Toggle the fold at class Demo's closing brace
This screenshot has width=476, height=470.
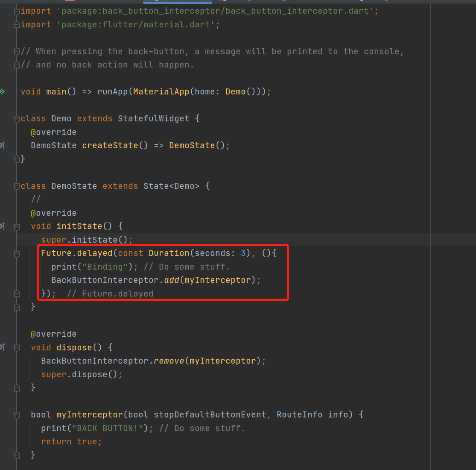[x=17, y=159]
